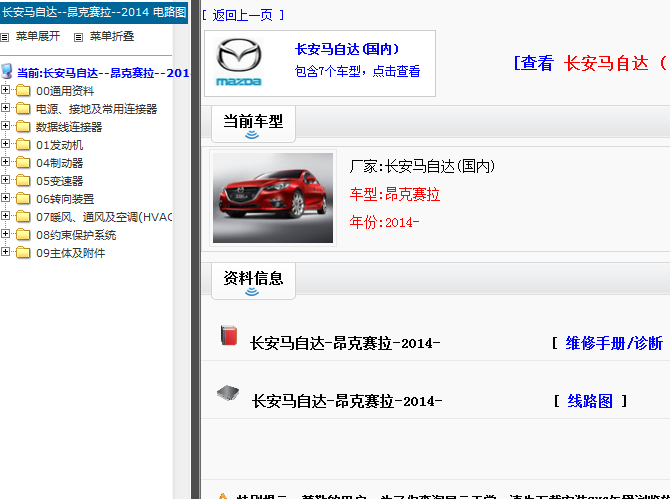This screenshot has width=670, height=499.
Task: Open the 线路图 link
Action: 590,401
